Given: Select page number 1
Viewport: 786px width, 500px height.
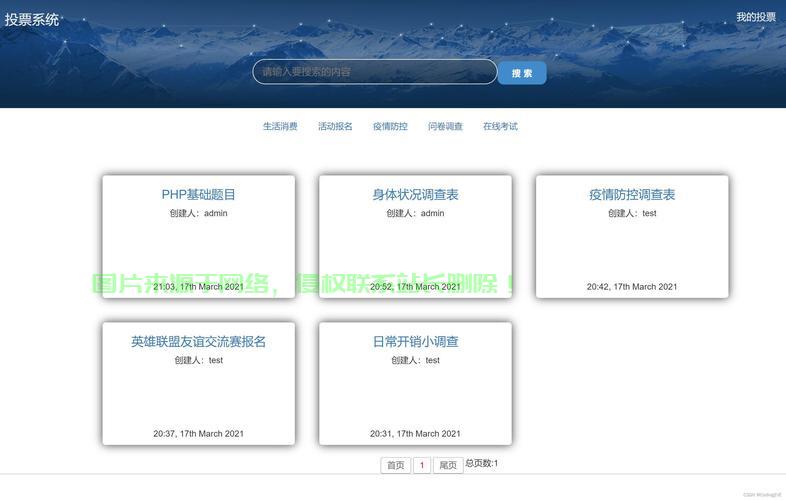Looking at the screenshot, I should pos(422,465).
